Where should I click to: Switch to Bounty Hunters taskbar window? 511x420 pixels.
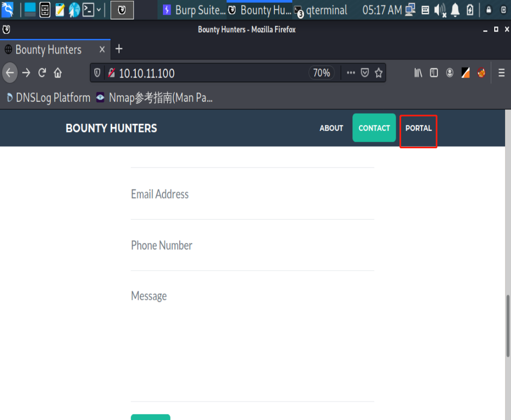click(x=259, y=10)
